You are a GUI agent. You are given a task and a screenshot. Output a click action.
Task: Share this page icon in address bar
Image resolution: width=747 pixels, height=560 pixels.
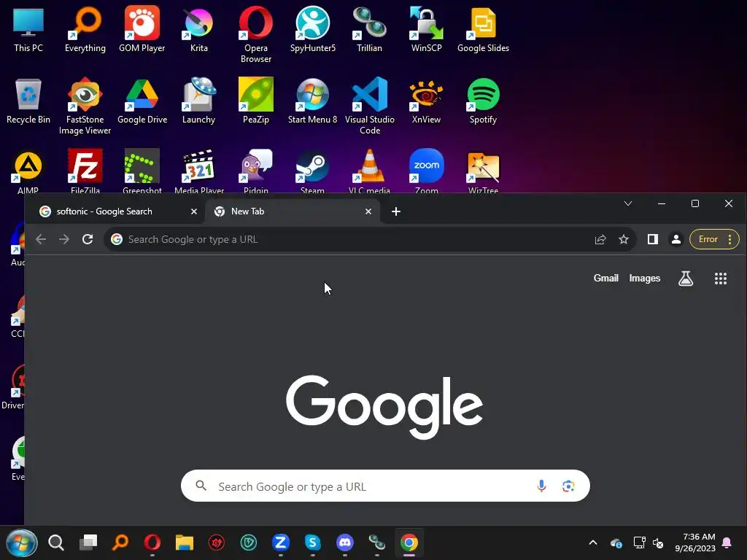(600, 239)
